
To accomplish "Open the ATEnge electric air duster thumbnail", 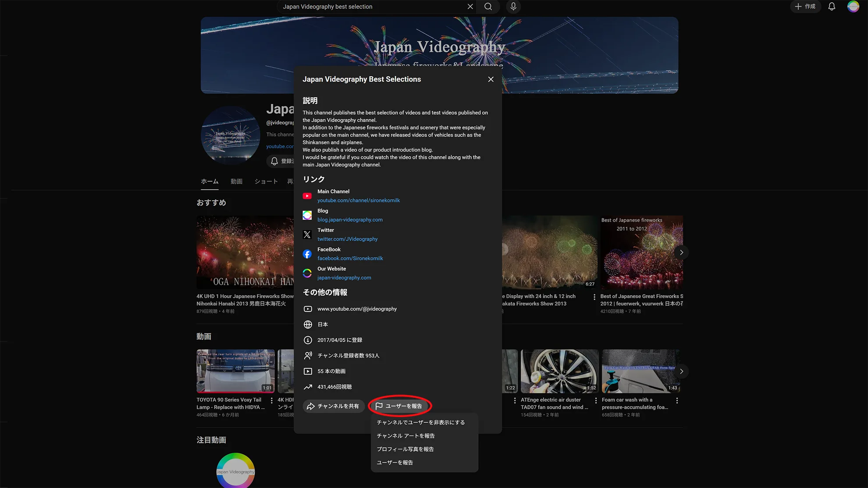I will coord(559,371).
